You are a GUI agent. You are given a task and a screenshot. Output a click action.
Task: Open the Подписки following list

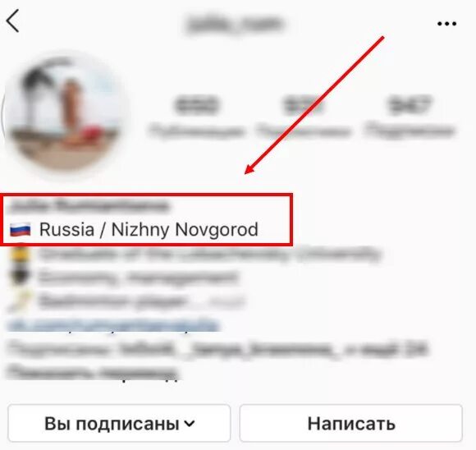410,117
